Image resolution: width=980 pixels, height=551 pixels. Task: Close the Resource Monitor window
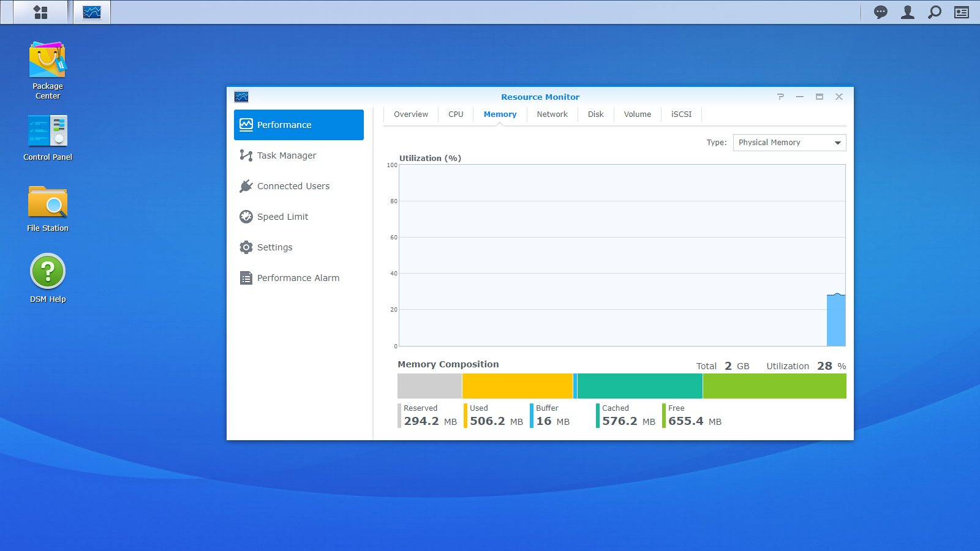tap(839, 97)
